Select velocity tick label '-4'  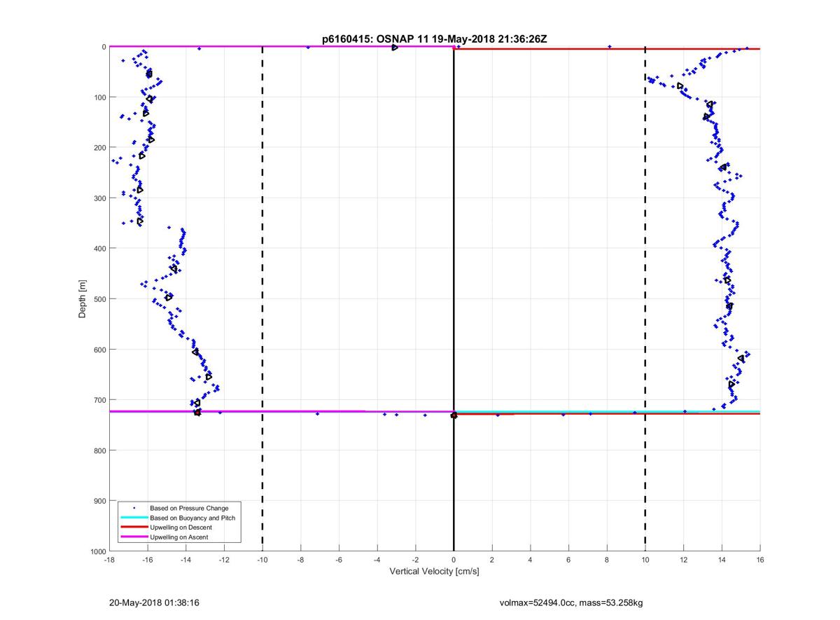point(377,560)
